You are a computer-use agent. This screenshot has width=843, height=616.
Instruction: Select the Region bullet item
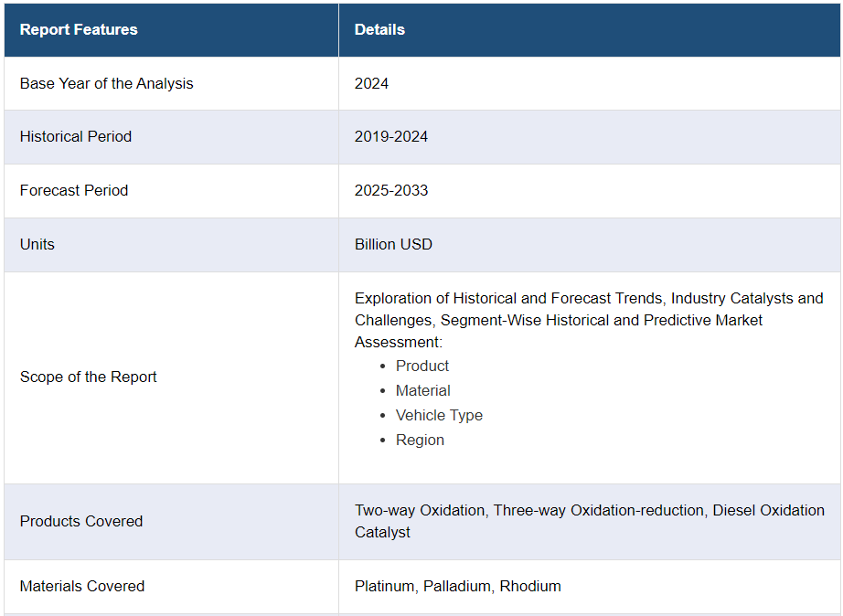420,440
